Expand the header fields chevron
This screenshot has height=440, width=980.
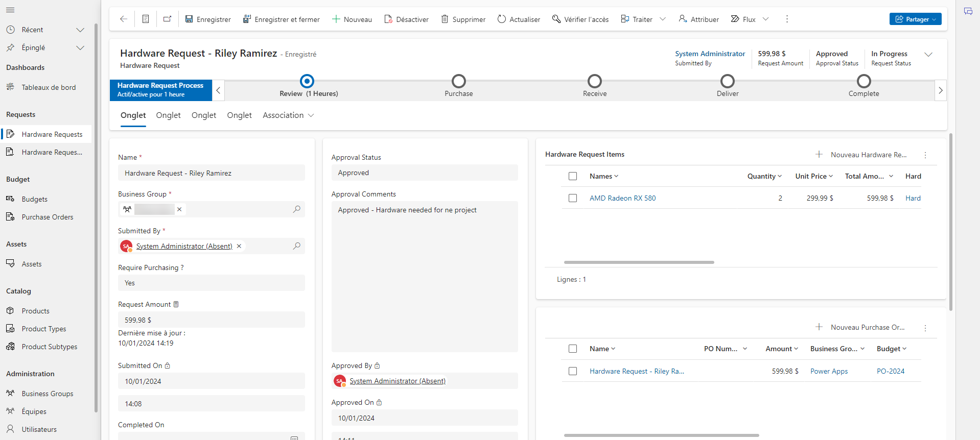(x=928, y=55)
